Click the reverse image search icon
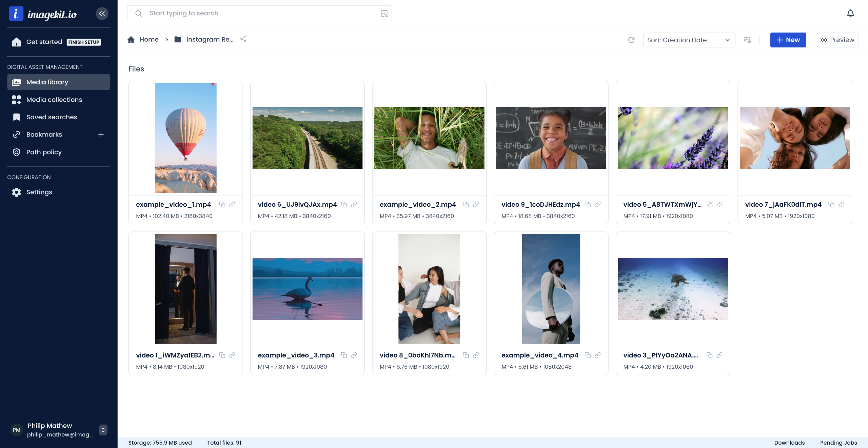The width and height of the screenshot is (868, 448). coord(384,14)
